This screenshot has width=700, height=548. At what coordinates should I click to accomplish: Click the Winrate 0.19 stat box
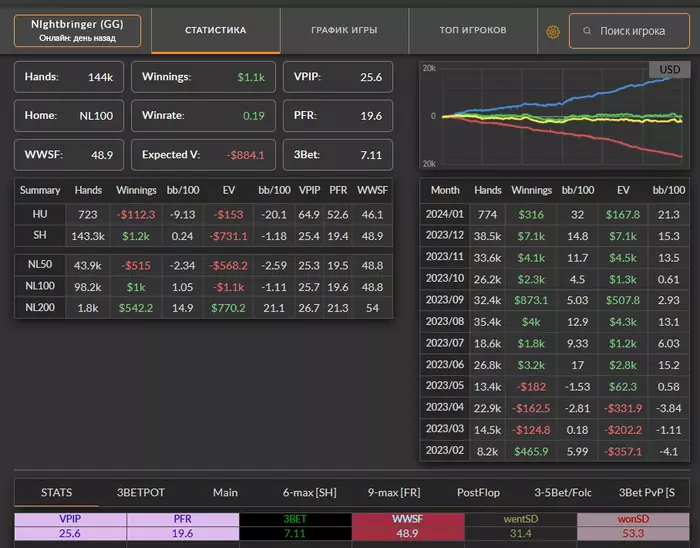pos(203,116)
